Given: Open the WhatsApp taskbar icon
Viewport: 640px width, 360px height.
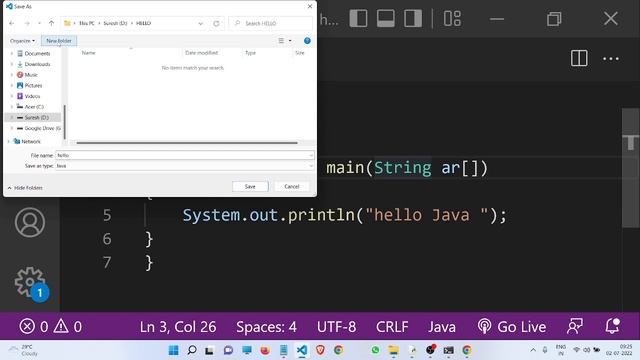Looking at the screenshot, I should pyautogui.click(x=375, y=350).
